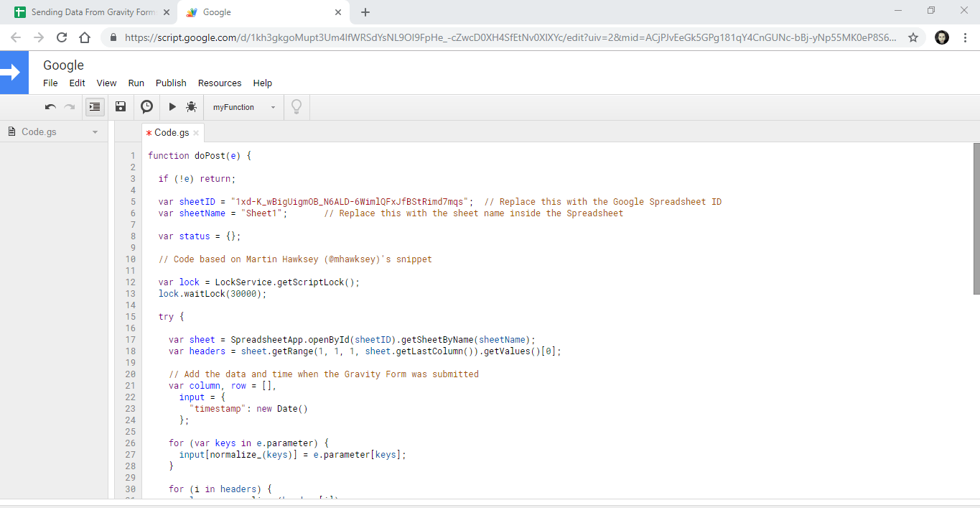Open the Run menu

click(x=136, y=83)
